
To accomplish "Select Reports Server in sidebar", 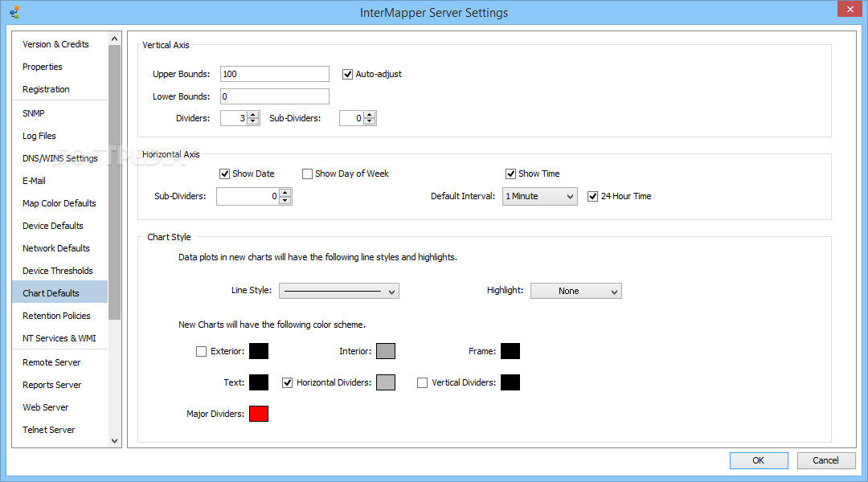I will pyautogui.click(x=52, y=385).
